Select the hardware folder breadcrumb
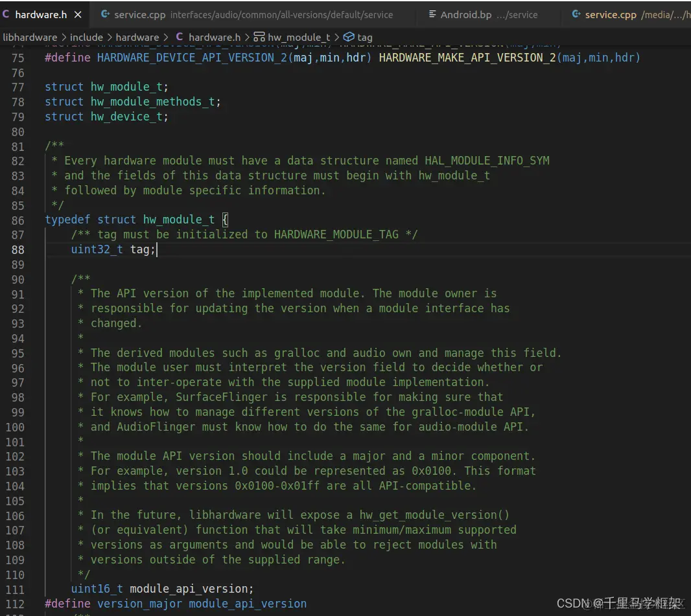This screenshot has width=691, height=616. click(x=137, y=38)
